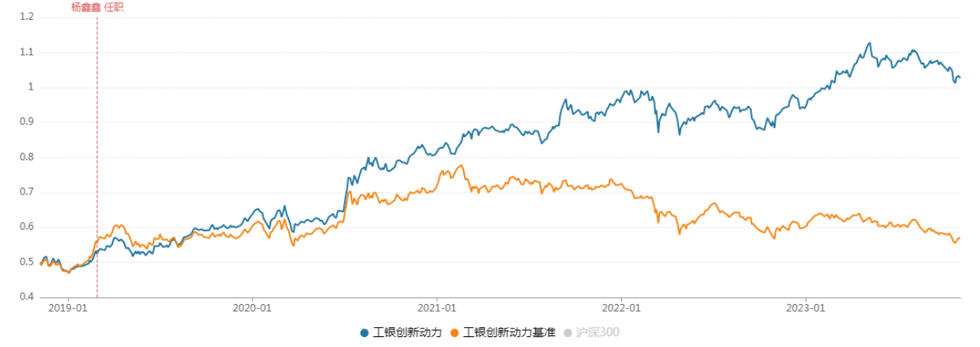Click the orange line's peak in early 2021
Image resolution: width=980 pixels, height=347 pixels.
461,166
